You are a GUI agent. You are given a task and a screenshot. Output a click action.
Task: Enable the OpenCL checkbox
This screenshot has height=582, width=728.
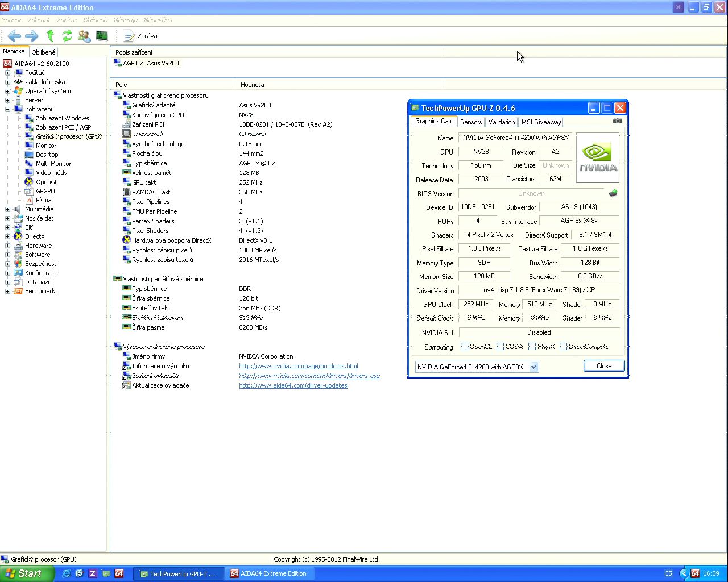coord(464,347)
